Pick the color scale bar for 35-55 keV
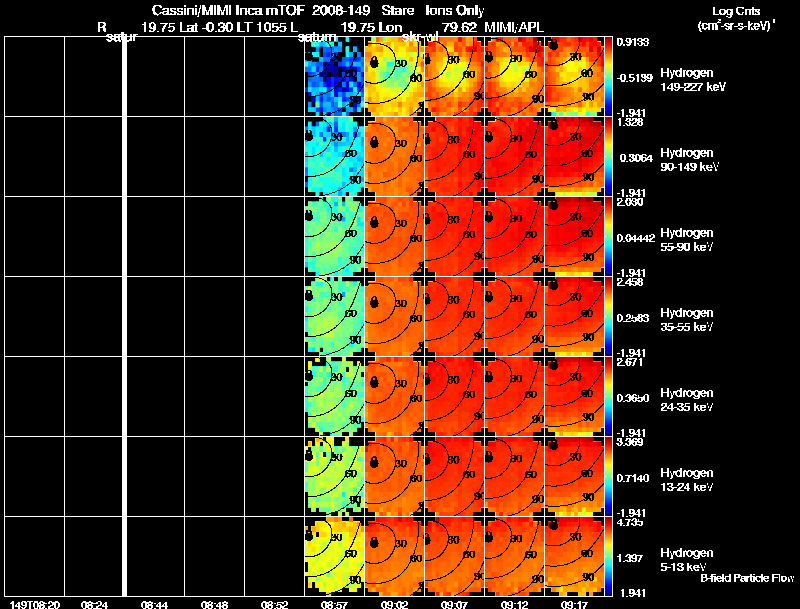Image resolution: width=800 pixels, height=609 pixels. [x=608, y=316]
